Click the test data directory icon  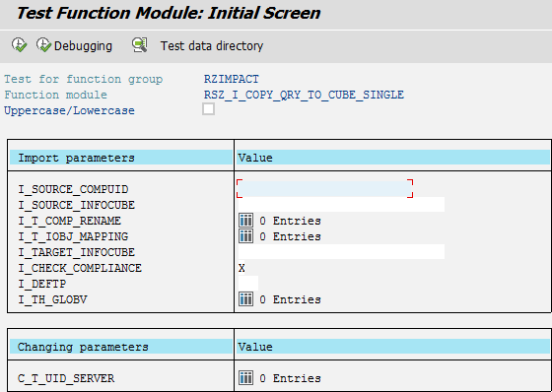tap(140, 45)
